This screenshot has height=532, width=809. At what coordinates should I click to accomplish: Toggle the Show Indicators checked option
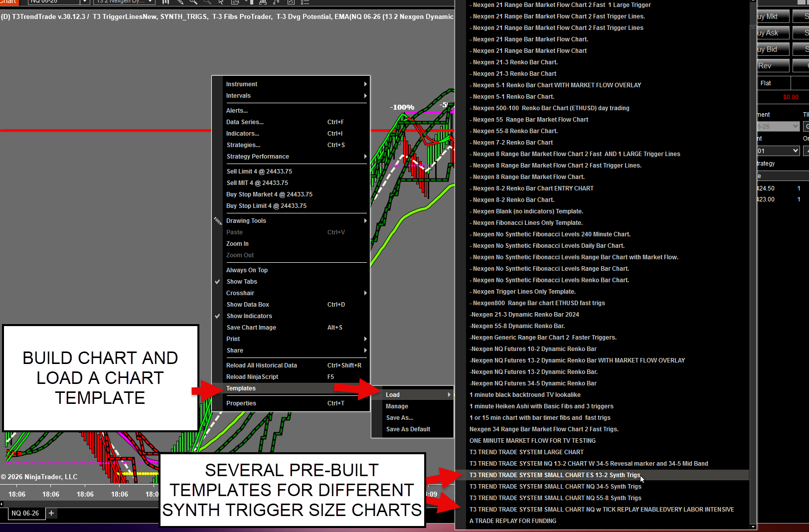click(x=249, y=316)
